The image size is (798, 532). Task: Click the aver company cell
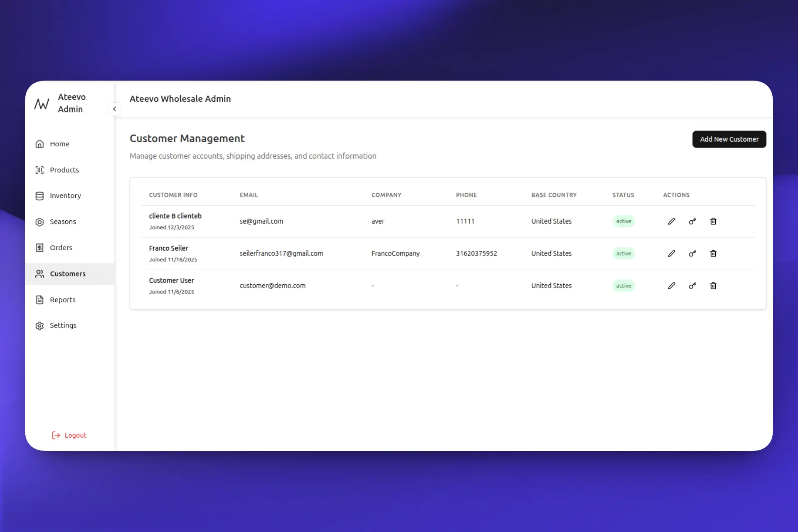(378, 221)
